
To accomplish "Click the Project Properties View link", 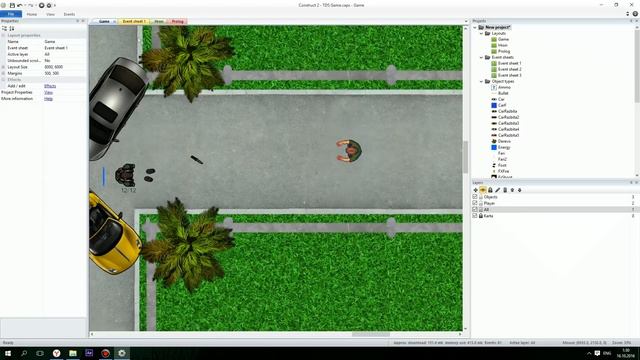I will pos(48,92).
